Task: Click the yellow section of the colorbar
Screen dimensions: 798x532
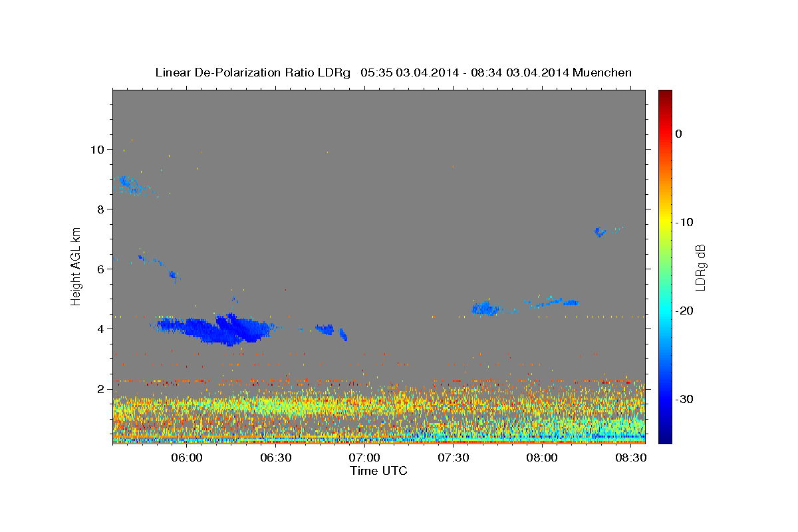Action: (665, 223)
